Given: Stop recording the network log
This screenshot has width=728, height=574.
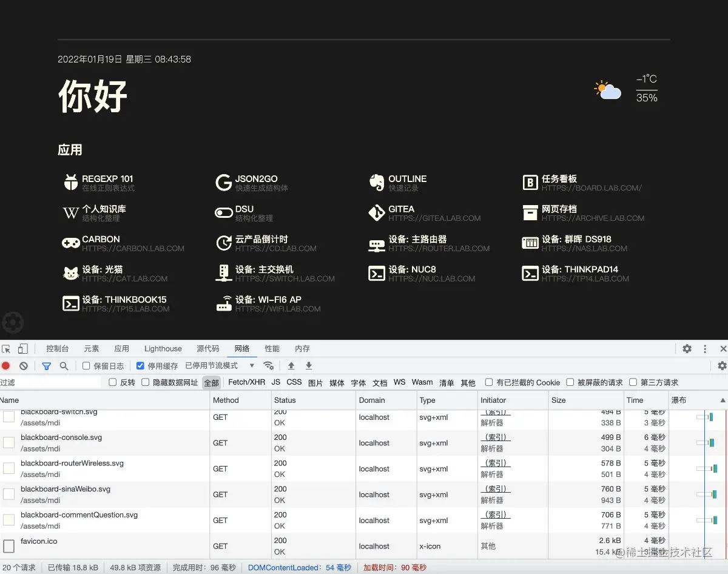Looking at the screenshot, I should pyautogui.click(x=5, y=365).
